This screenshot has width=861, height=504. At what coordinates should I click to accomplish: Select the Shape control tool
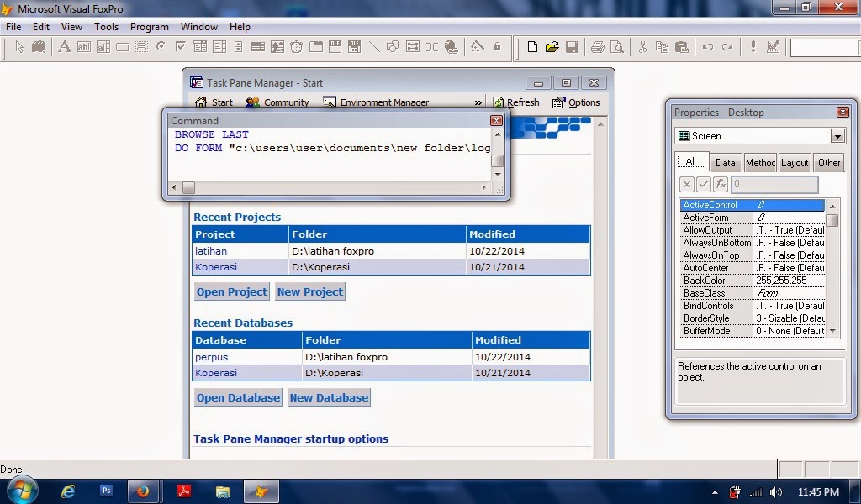394,47
